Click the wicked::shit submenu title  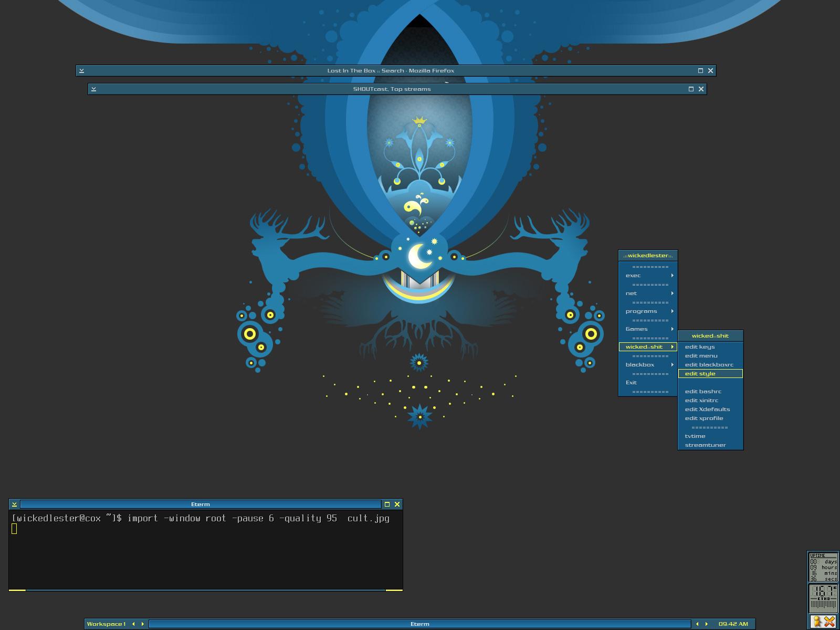[710, 336]
